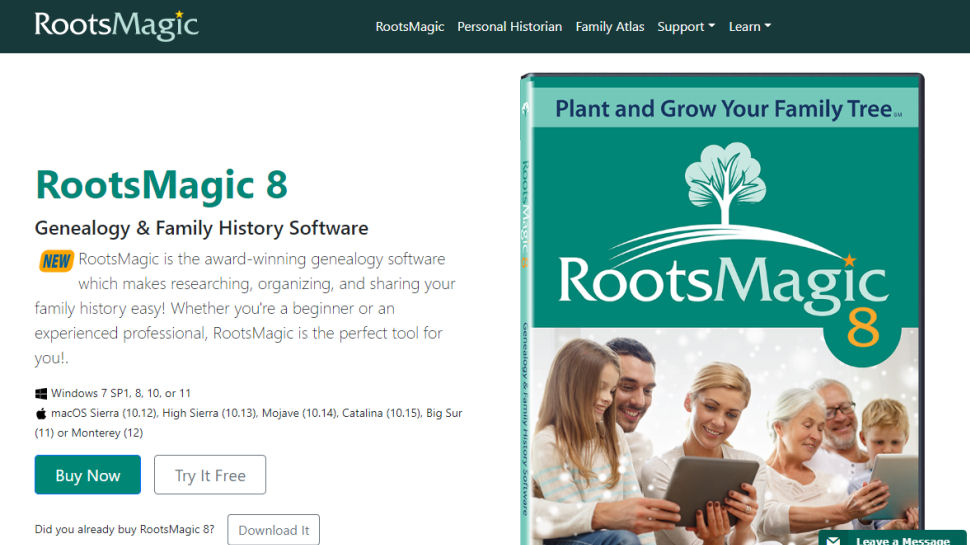Click the tree logo on box cover

(726, 184)
